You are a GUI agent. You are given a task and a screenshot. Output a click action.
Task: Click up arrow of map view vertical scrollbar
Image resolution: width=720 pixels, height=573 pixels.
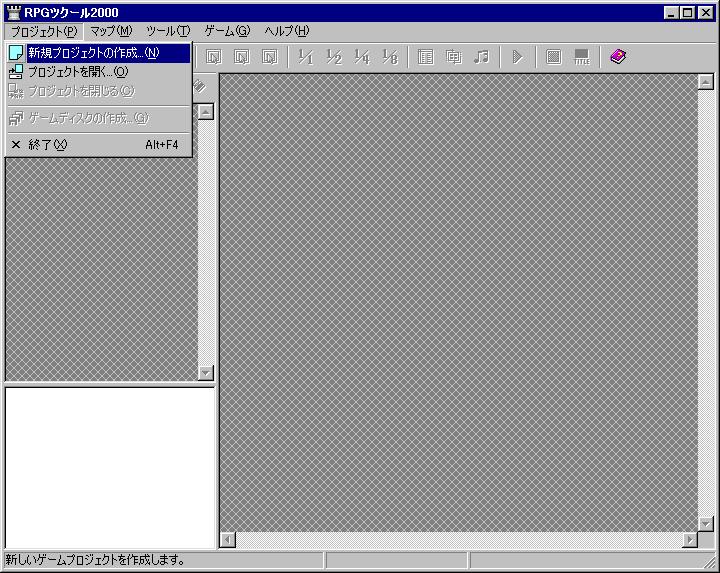point(705,82)
